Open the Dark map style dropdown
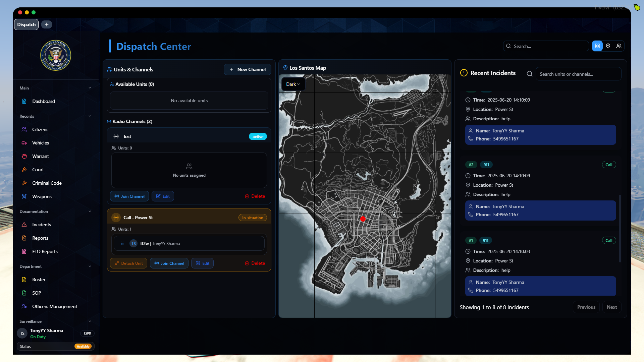Viewport: 644px width, 362px height. coord(293,84)
